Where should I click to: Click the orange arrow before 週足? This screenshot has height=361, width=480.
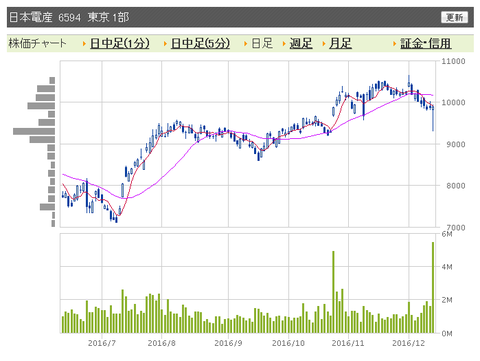click(x=284, y=44)
